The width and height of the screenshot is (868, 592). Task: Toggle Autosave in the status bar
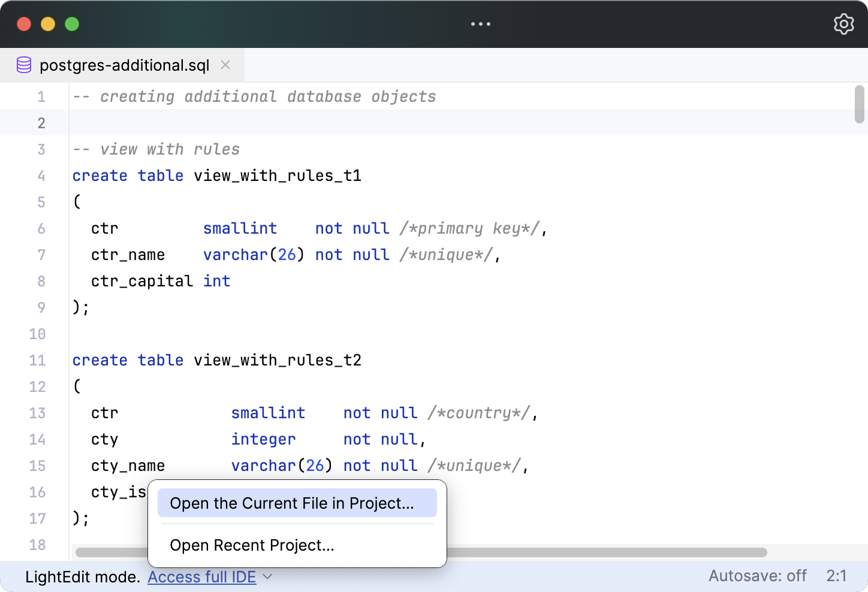pyautogui.click(x=758, y=576)
